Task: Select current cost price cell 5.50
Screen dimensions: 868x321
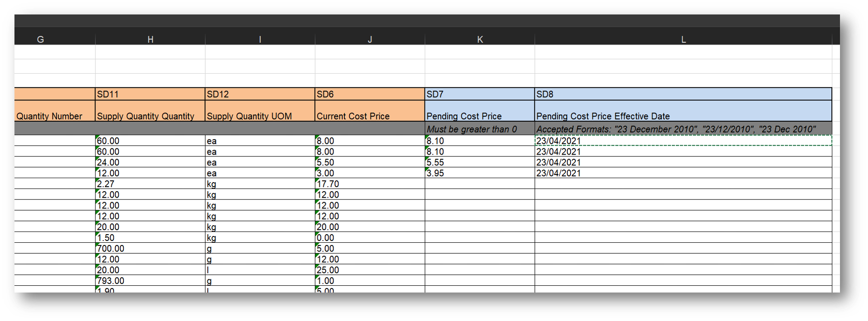Action: click(x=370, y=162)
